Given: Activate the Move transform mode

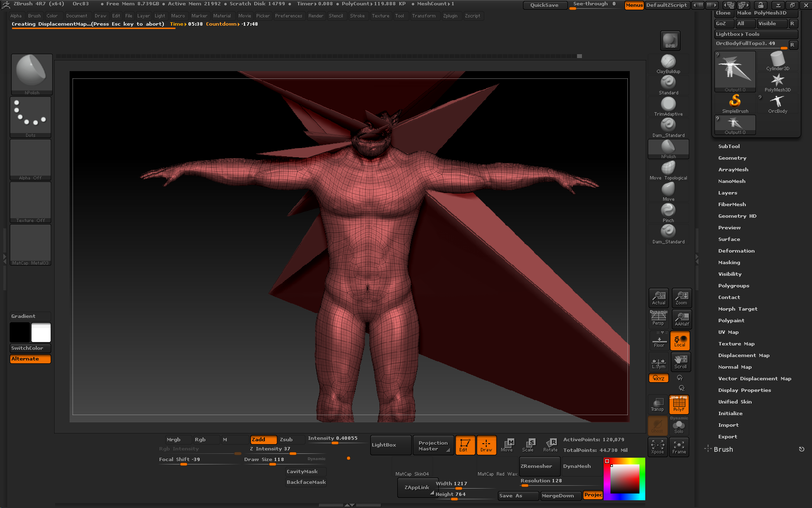Looking at the screenshot, I should click(507, 445).
